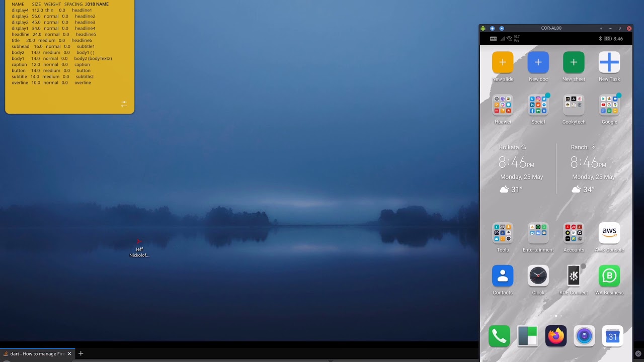The height and width of the screenshot is (362, 644).
Task: Tap the Bluetooth icon in phone status bar
Action: [600, 39]
